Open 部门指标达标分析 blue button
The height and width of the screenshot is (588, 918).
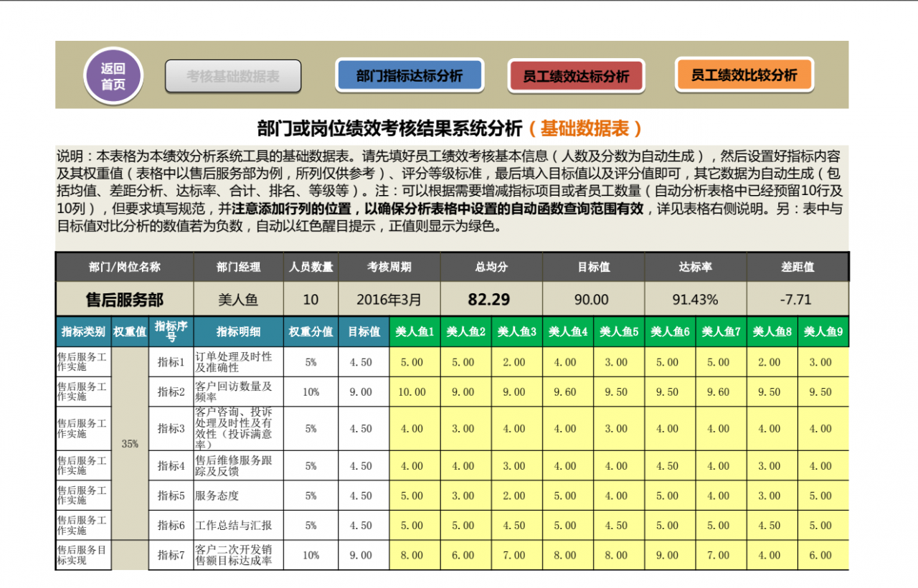(x=410, y=75)
